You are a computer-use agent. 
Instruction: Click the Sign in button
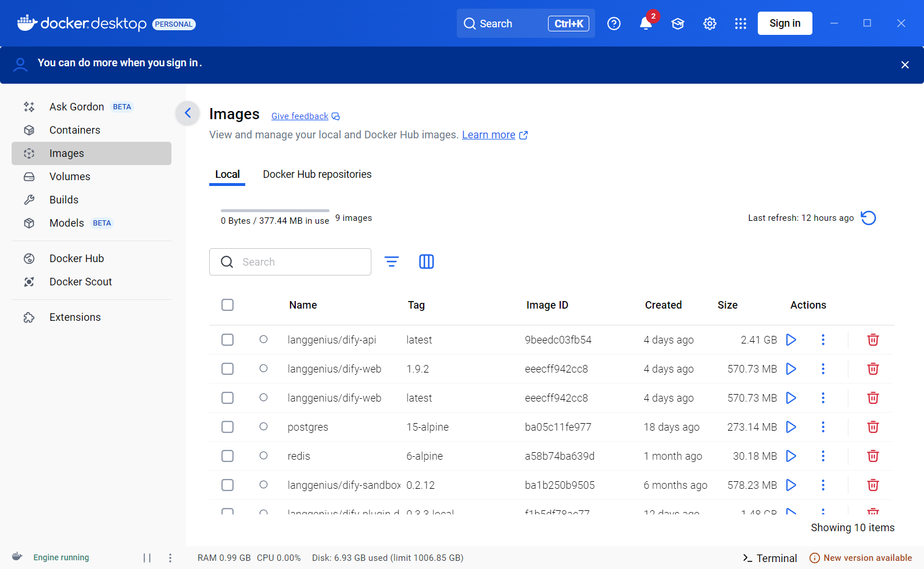click(x=785, y=23)
